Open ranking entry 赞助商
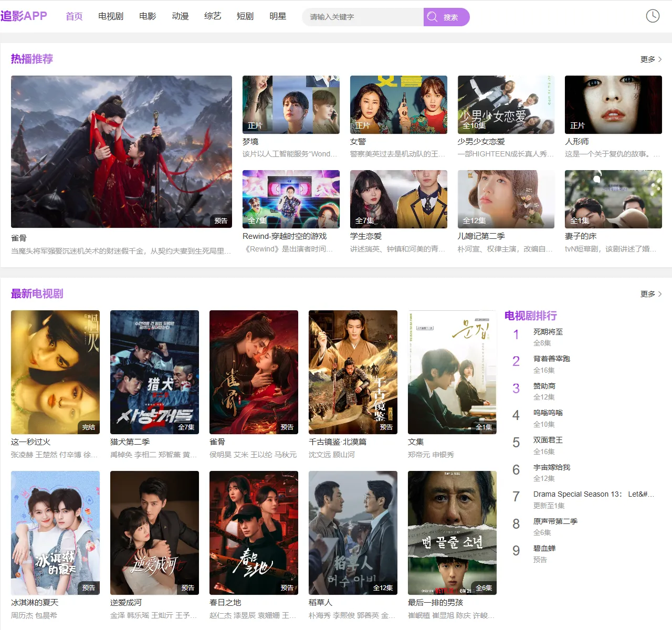Viewport: 672px width, 630px height. coord(544,386)
